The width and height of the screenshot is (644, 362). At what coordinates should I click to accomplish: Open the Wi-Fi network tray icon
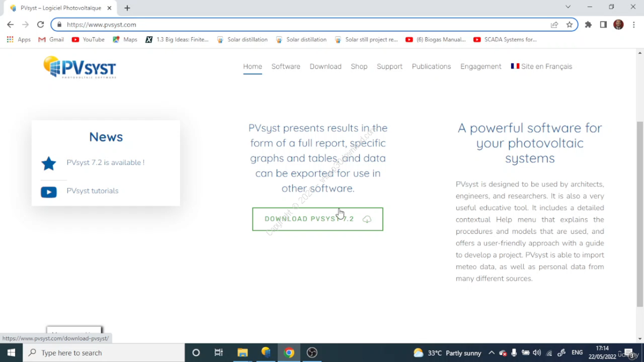tap(549, 353)
